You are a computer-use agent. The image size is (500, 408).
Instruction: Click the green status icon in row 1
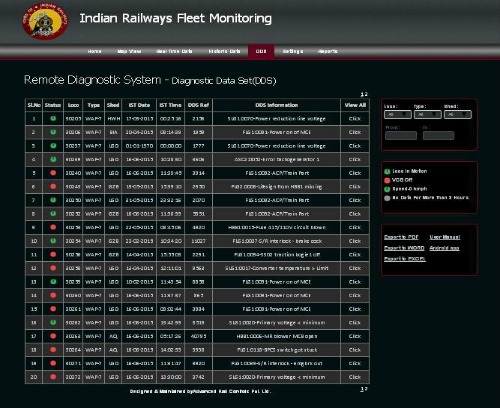point(53,118)
